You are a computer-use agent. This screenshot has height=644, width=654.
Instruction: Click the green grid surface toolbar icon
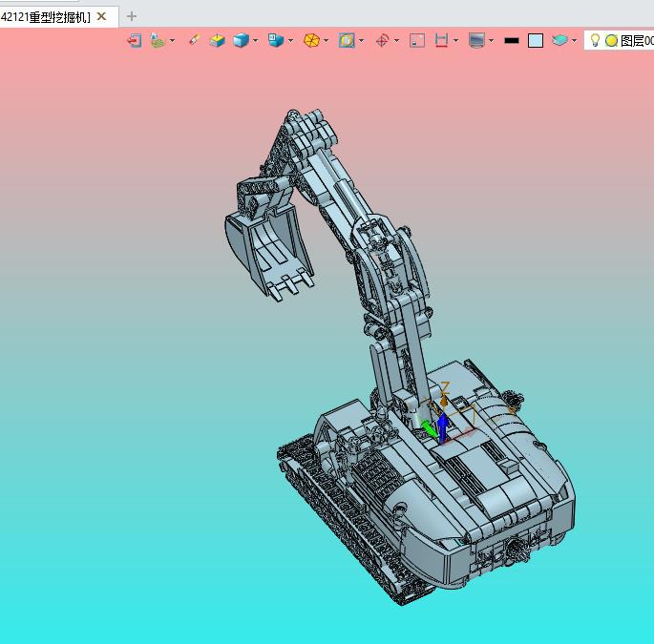click(x=158, y=41)
